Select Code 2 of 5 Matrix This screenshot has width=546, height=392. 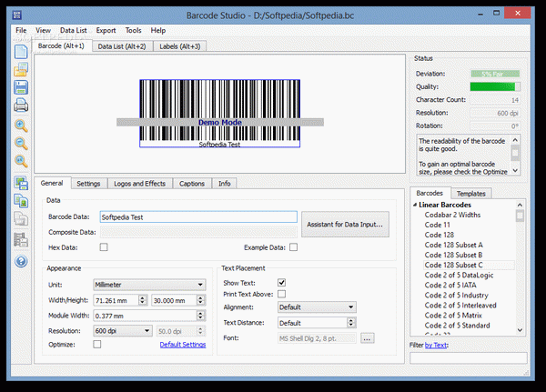(x=453, y=316)
